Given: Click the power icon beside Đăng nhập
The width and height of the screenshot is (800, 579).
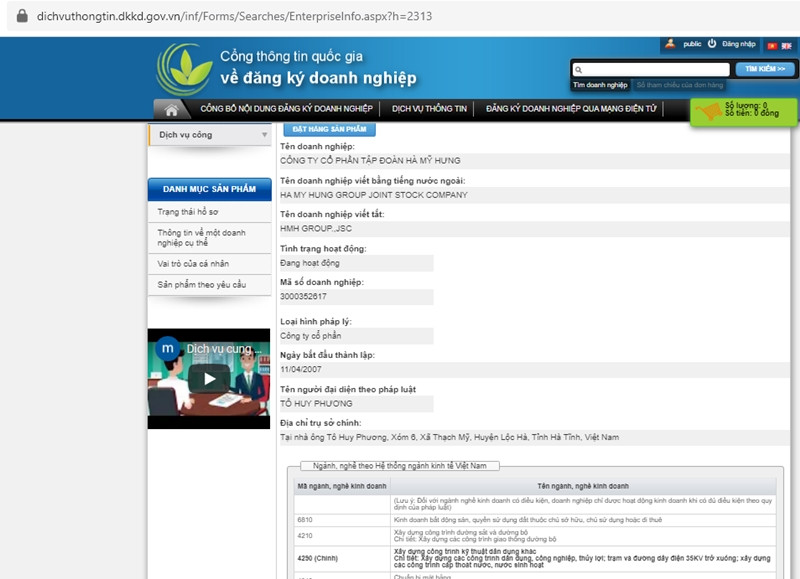Looking at the screenshot, I should click(x=712, y=44).
